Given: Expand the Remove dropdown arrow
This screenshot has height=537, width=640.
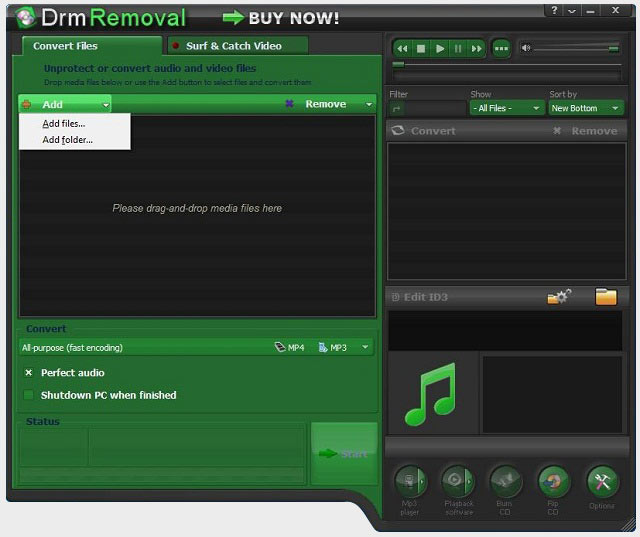Looking at the screenshot, I should click(369, 104).
